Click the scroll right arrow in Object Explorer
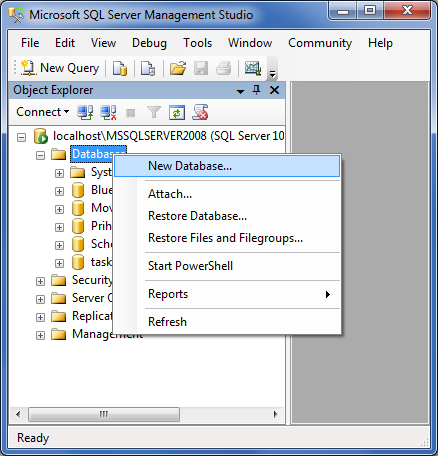Viewport: 438px width, 456px height. tap(275, 414)
